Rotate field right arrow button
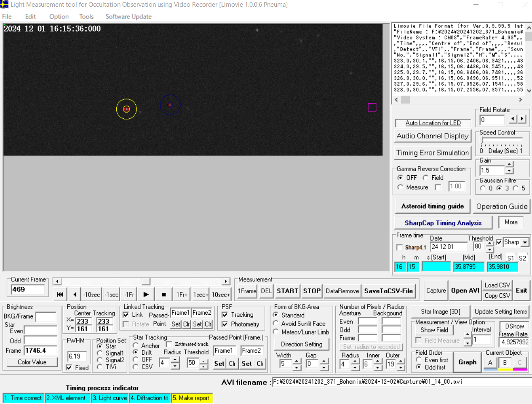The width and height of the screenshot is (532, 404). point(522,119)
